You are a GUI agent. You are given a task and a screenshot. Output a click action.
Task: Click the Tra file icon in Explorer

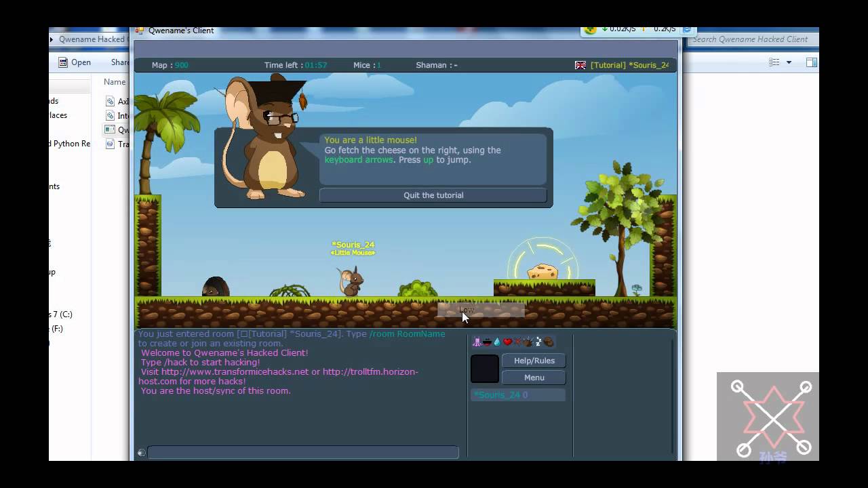coord(110,144)
